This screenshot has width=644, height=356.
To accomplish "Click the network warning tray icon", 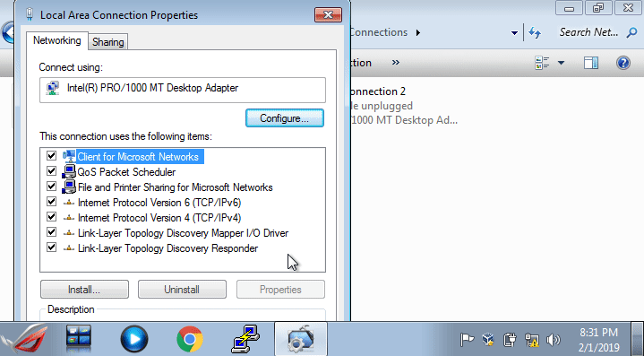I will 532,340.
